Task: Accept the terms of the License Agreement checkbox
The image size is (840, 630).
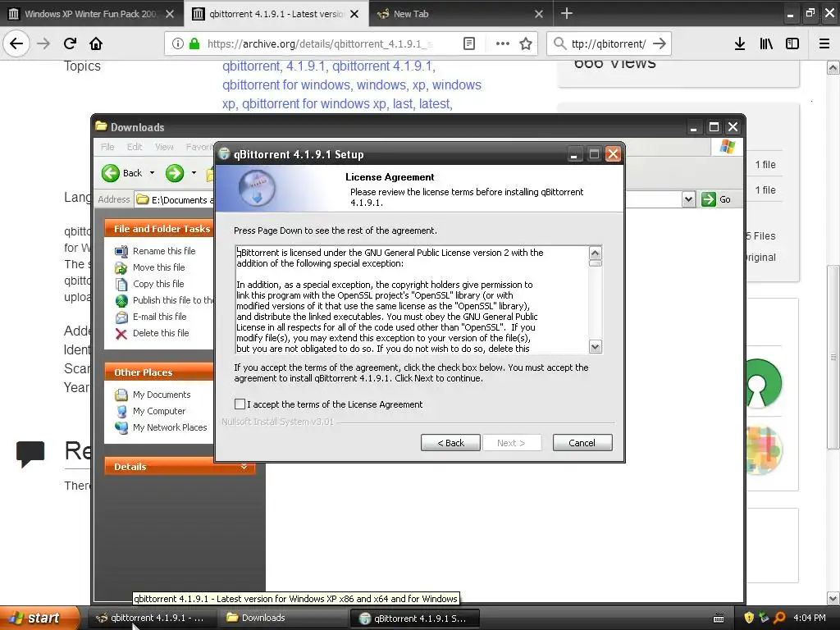Action: pyautogui.click(x=240, y=404)
